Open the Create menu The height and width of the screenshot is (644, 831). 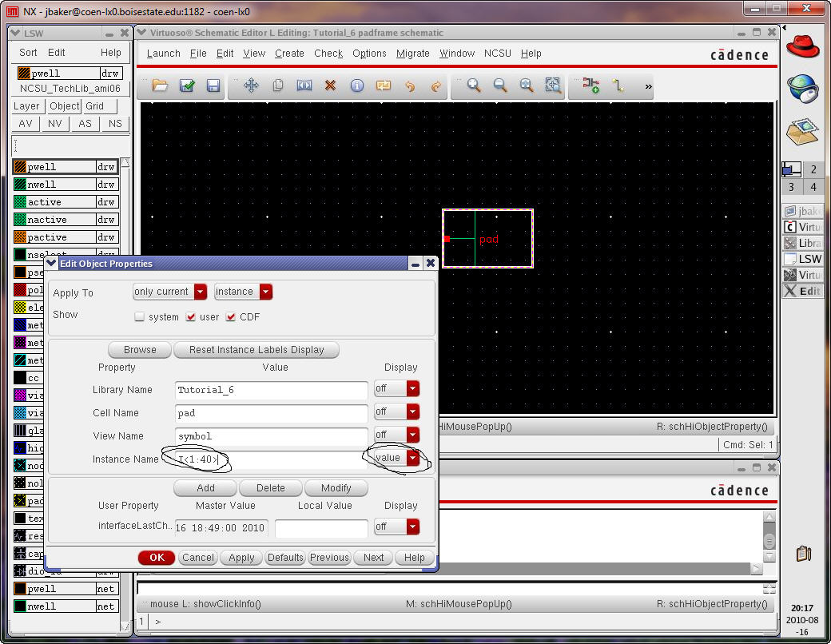coord(289,54)
